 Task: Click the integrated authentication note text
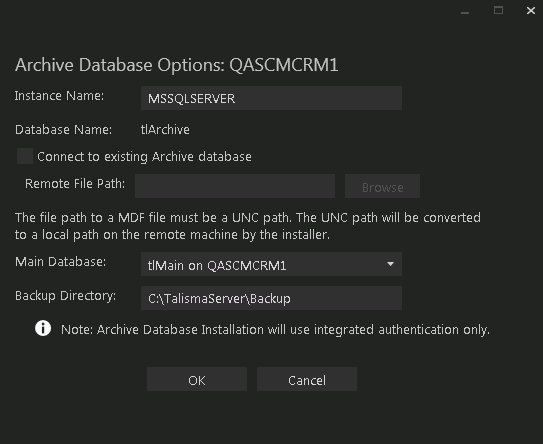275,330
